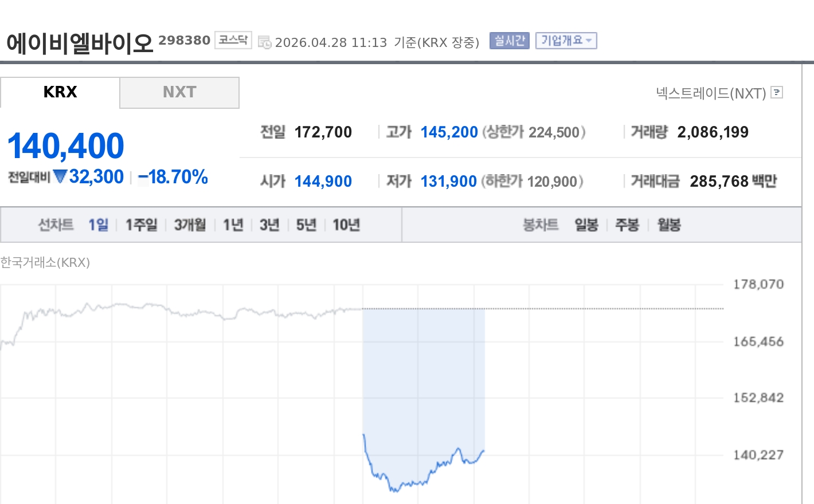Click the blue down-triangle price change icon
The width and height of the screenshot is (814, 504).
tap(60, 177)
